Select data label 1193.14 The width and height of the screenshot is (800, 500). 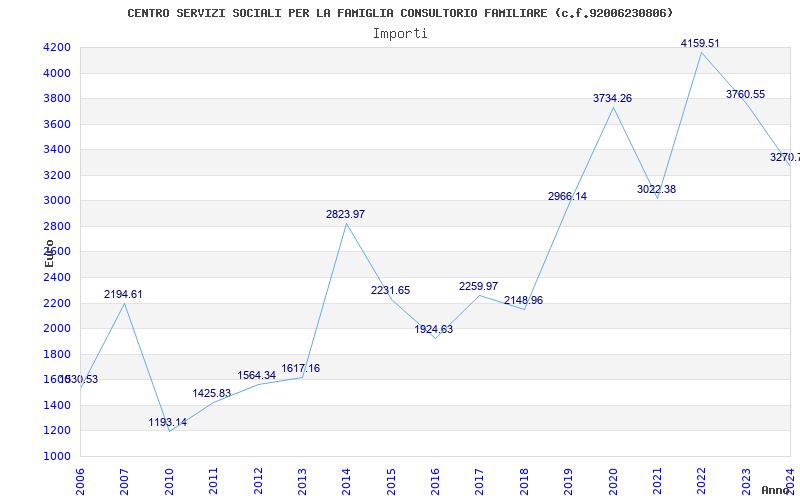tap(168, 422)
